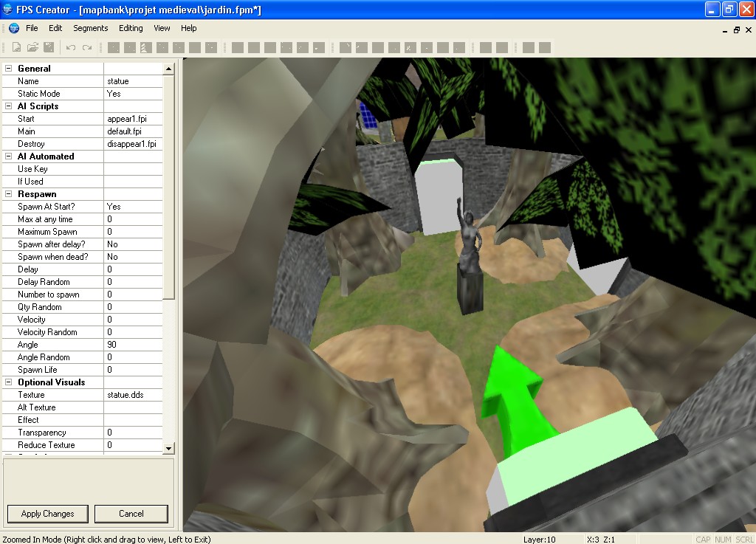Select the Destroy script 'disappear1.fpi'

[133, 144]
